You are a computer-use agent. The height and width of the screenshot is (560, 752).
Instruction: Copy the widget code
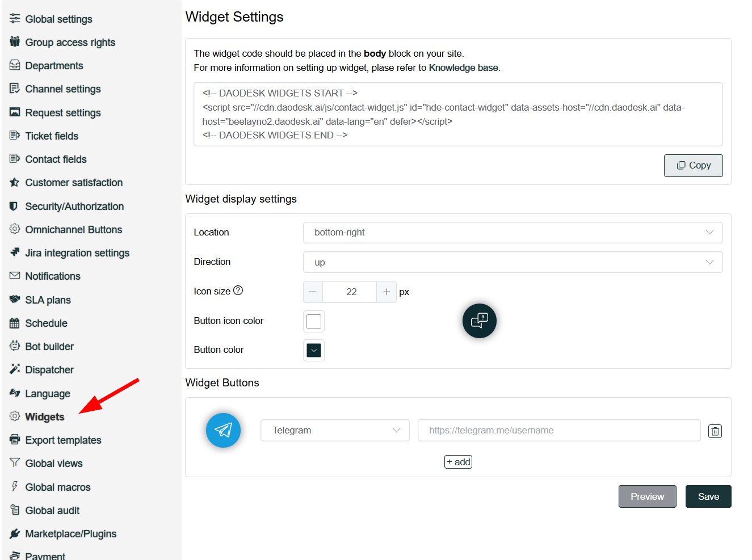pos(693,166)
